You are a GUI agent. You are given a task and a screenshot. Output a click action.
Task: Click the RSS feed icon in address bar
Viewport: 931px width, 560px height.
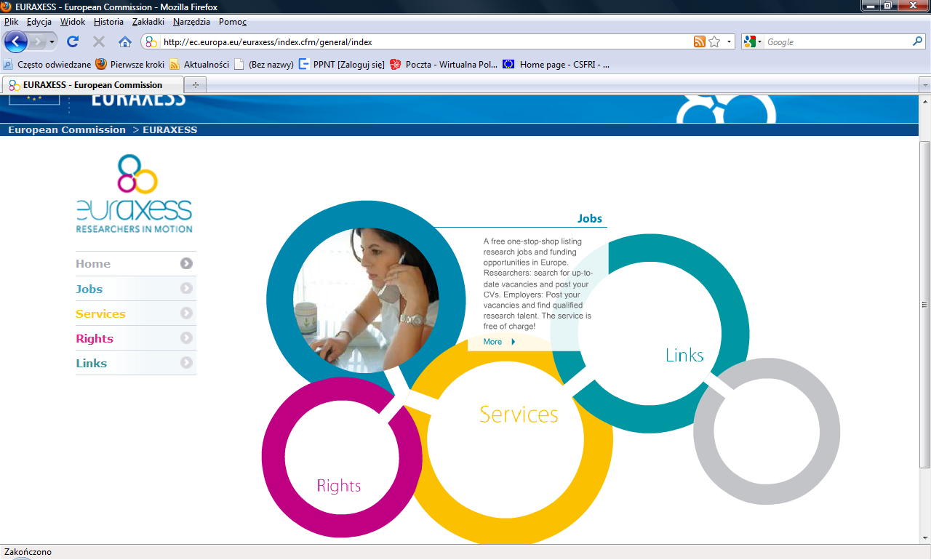click(x=700, y=42)
